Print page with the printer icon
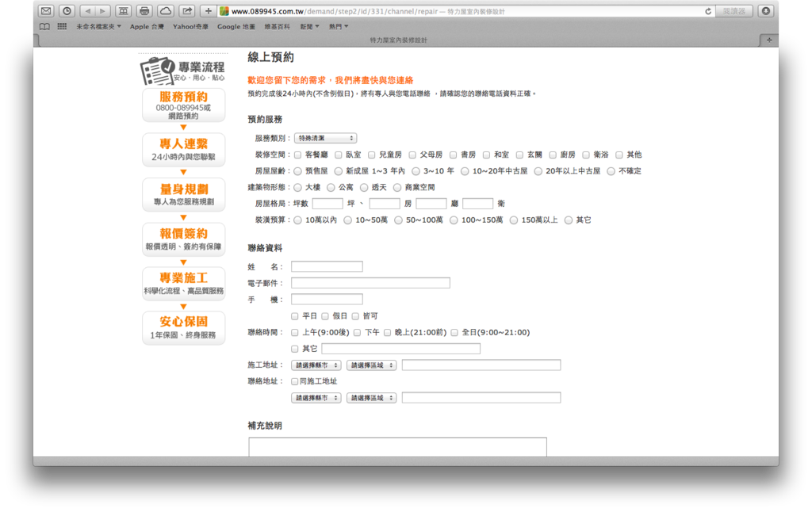Screen dimensions: 812x512 click(144, 11)
